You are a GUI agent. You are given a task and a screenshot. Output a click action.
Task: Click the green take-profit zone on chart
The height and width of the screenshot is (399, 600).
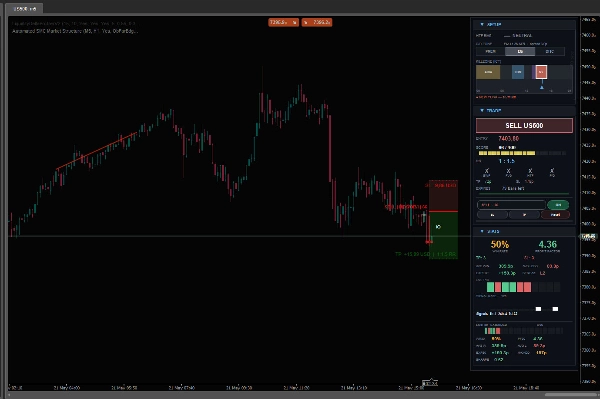pyautogui.click(x=443, y=235)
